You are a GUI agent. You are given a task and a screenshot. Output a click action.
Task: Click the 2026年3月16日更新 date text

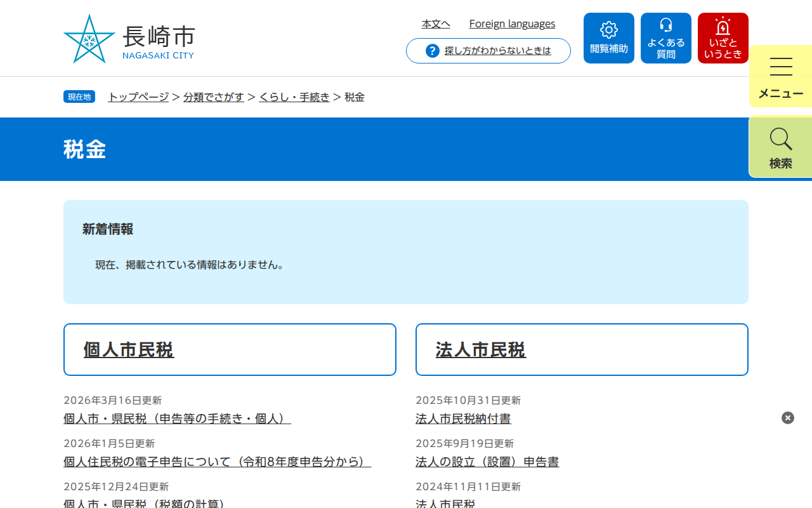click(113, 400)
